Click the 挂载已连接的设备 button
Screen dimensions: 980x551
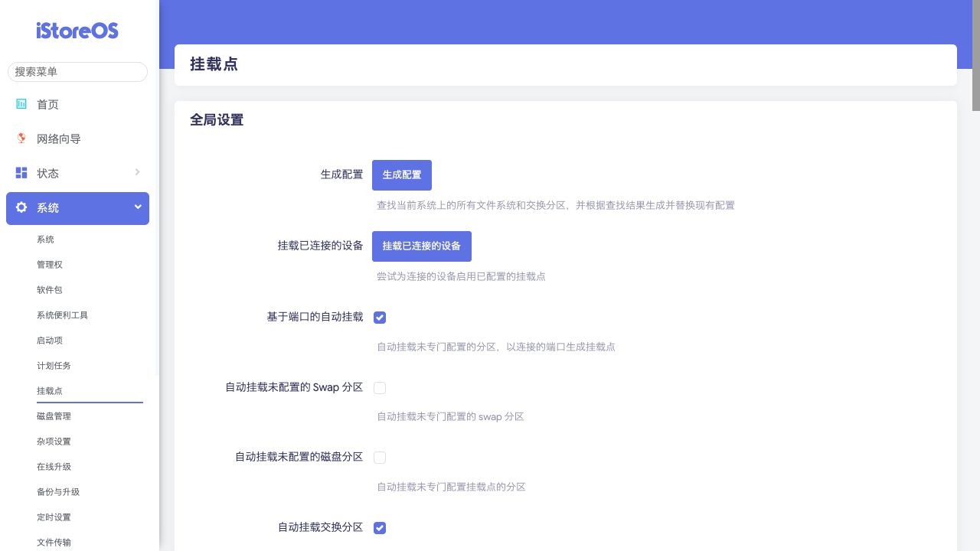pos(422,246)
